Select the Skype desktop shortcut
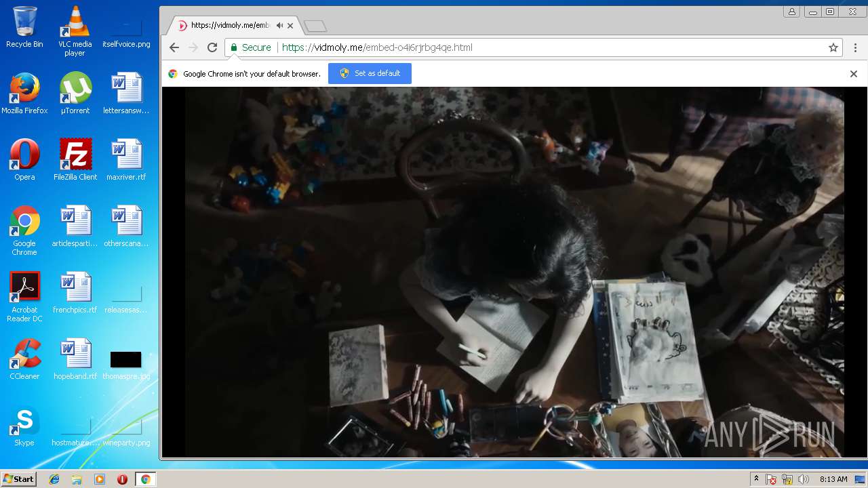This screenshot has width=868, height=488. click(x=24, y=426)
